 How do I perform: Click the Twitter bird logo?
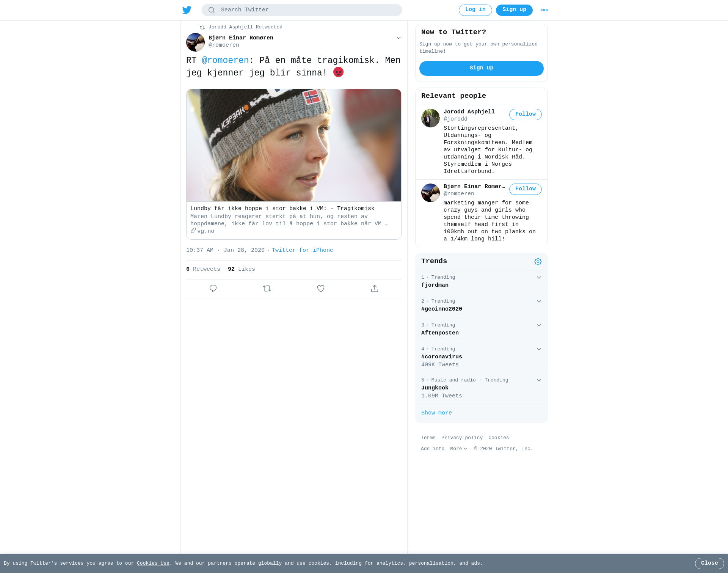click(187, 10)
